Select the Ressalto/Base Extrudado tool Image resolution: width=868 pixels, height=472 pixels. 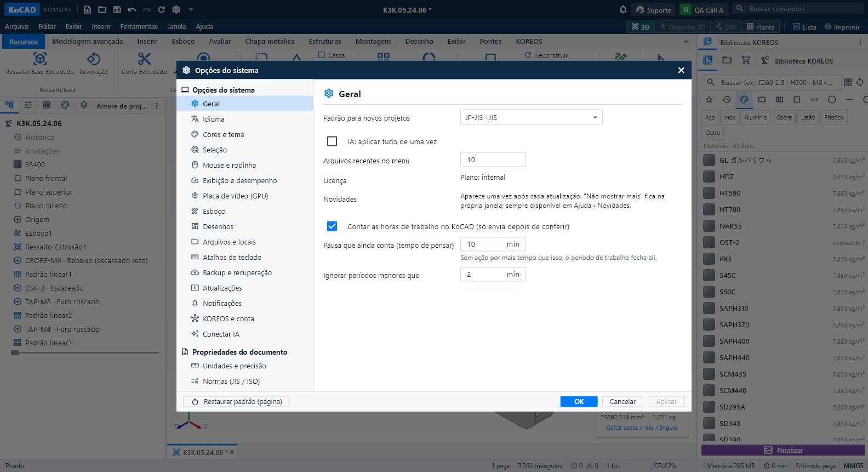tap(39, 63)
